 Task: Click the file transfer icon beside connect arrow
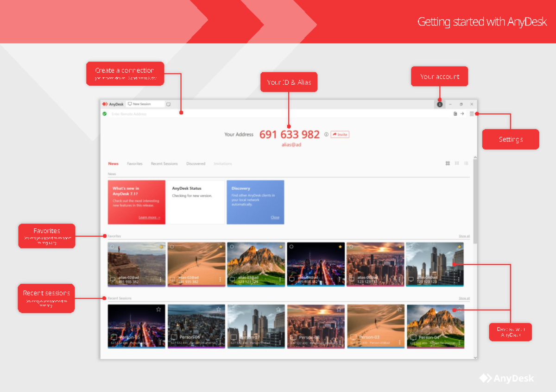point(455,114)
